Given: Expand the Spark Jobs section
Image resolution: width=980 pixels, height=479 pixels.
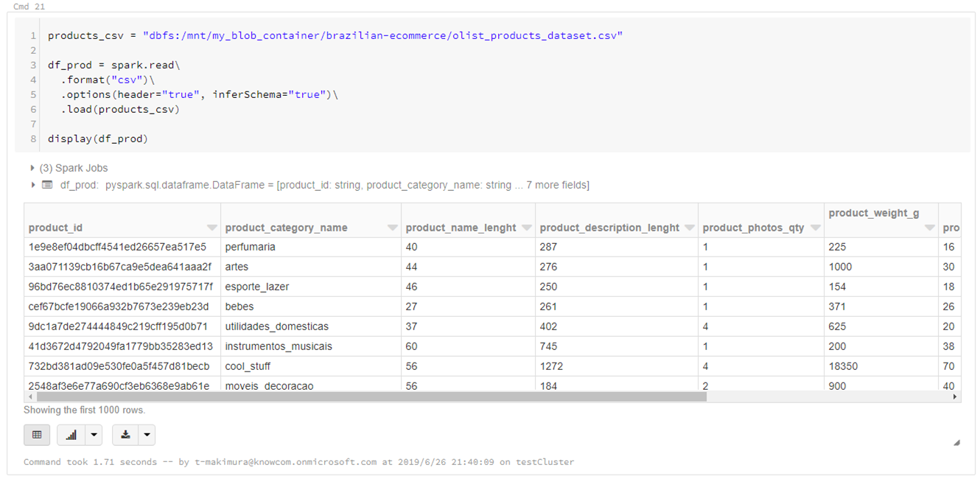Looking at the screenshot, I should click(32, 168).
